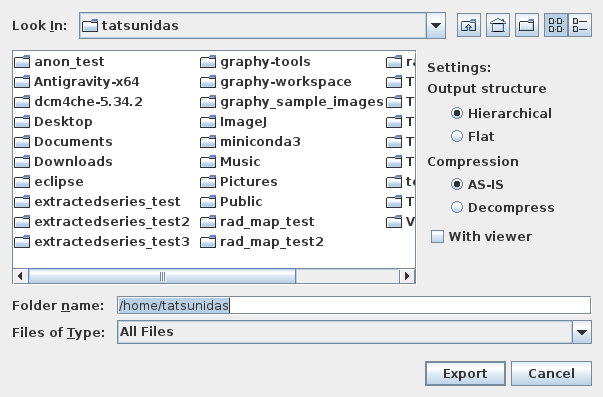Open the Look In folder dropdown

(x=436, y=25)
